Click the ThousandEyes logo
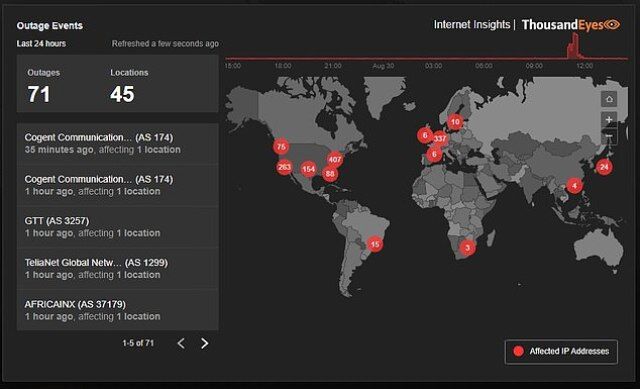640x389 pixels. coord(571,25)
